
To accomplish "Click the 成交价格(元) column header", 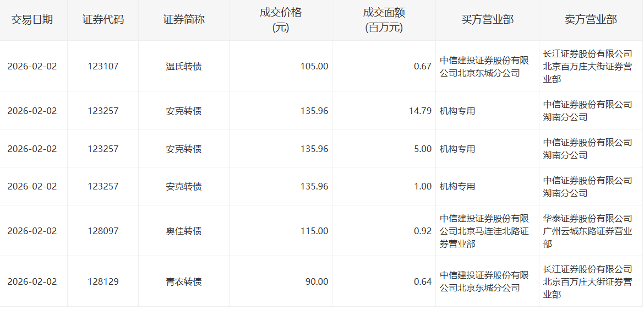I will [281, 20].
